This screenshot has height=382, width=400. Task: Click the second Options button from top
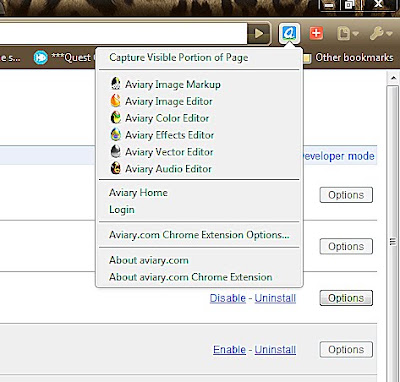pyautogui.click(x=346, y=246)
